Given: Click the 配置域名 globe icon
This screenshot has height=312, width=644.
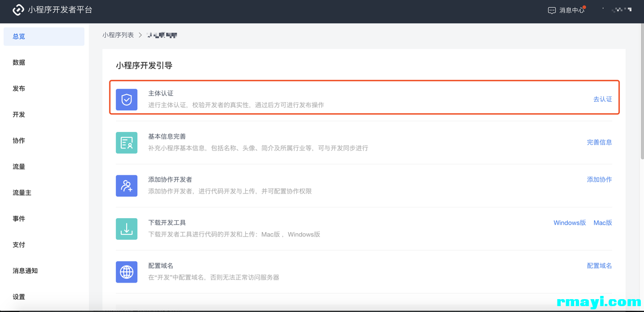Looking at the screenshot, I should click(127, 272).
